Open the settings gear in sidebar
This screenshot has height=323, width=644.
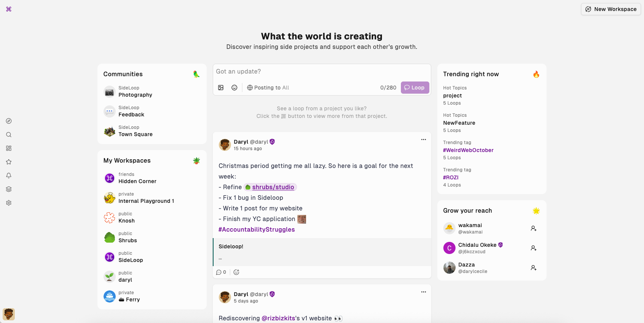[x=9, y=203]
